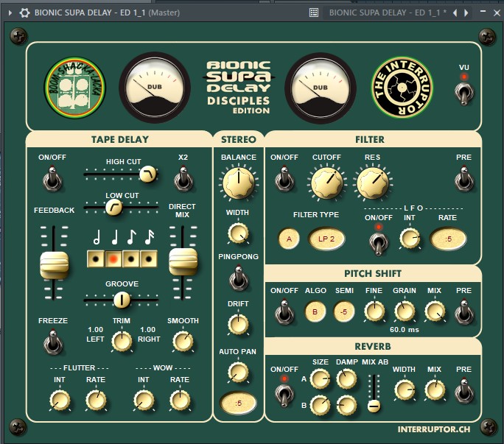Viewport: 504px width, 444px height.
Task: Toggle the Filter LFO ON/OFF switch
Action: coord(379,243)
